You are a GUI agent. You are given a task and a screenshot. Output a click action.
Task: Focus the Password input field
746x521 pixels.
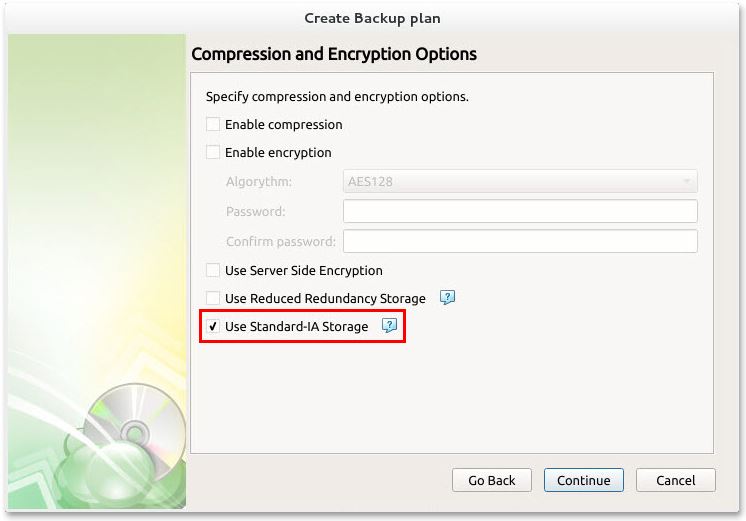pos(520,212)
